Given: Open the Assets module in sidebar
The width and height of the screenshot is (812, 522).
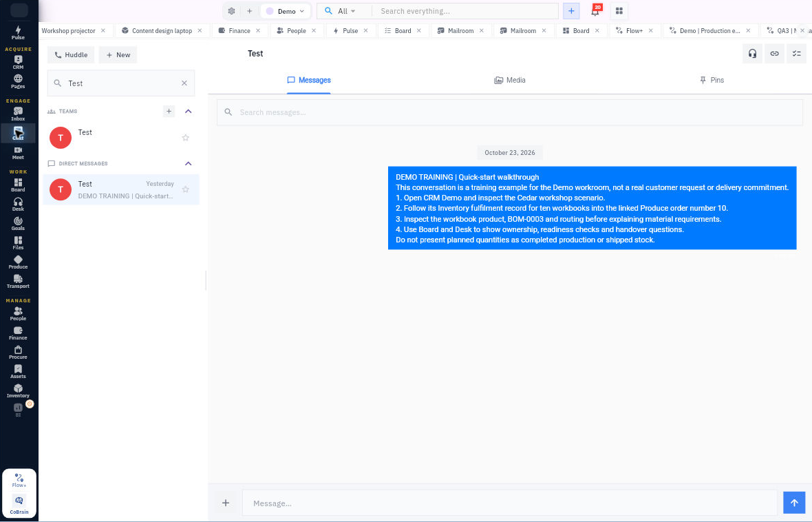Looking at the screenshot, I should pos(18,371).
